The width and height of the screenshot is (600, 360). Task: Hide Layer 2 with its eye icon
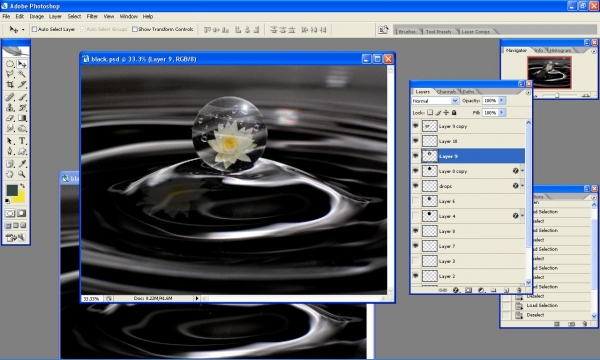416,276
